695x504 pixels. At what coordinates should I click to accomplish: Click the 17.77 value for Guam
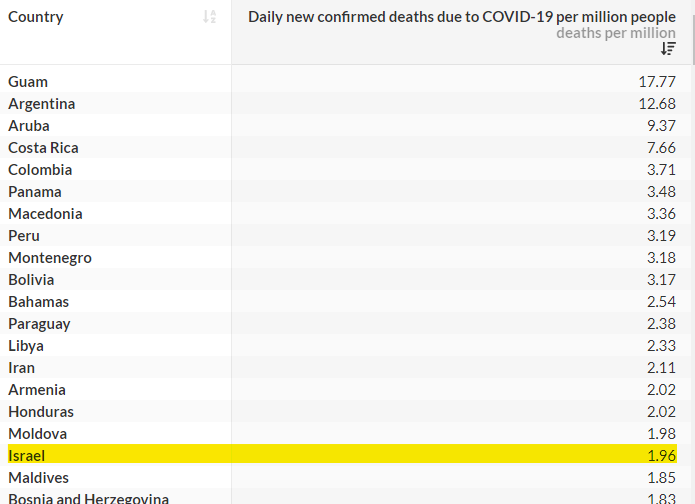tap(657, 82)
